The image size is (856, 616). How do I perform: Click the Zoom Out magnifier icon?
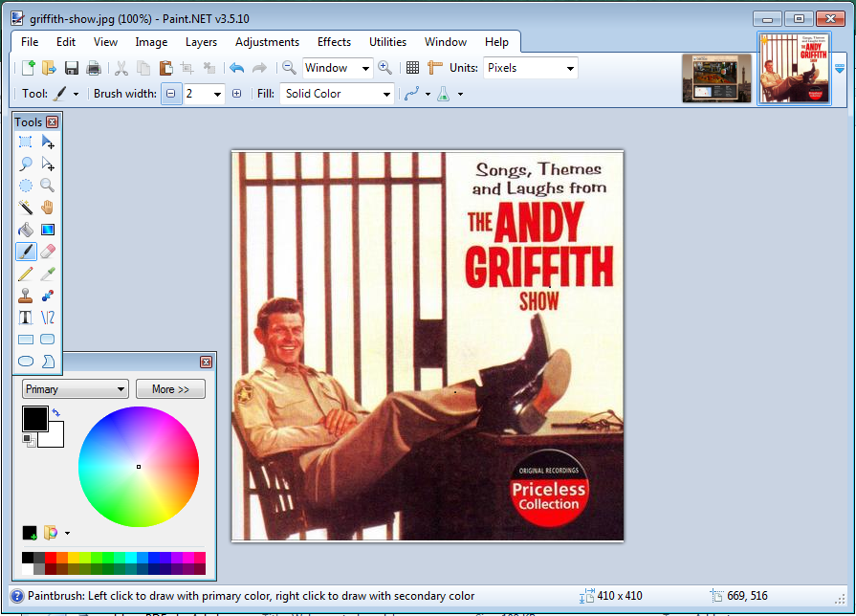pos(290,68)
